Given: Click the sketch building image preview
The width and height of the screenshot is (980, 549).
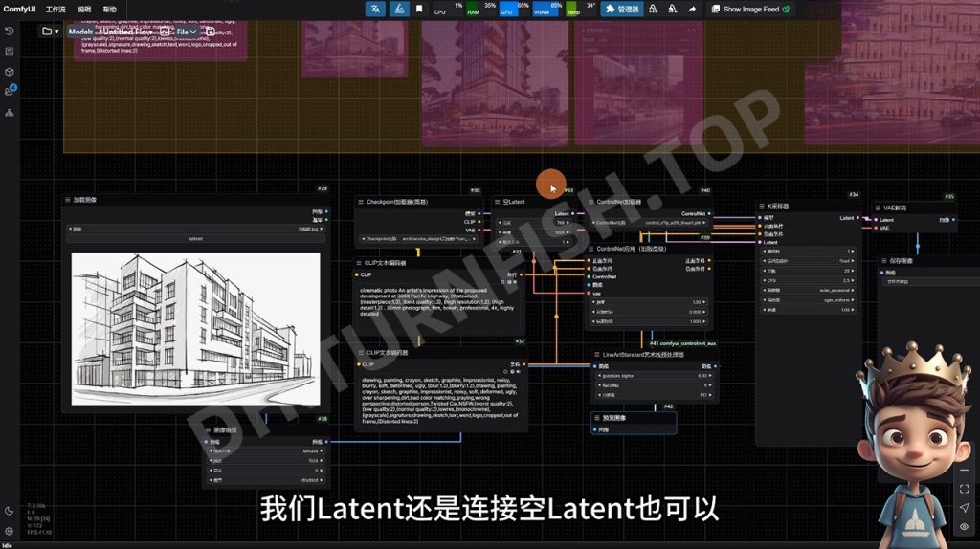Looking at the screenshot, I should pos(195,316).
